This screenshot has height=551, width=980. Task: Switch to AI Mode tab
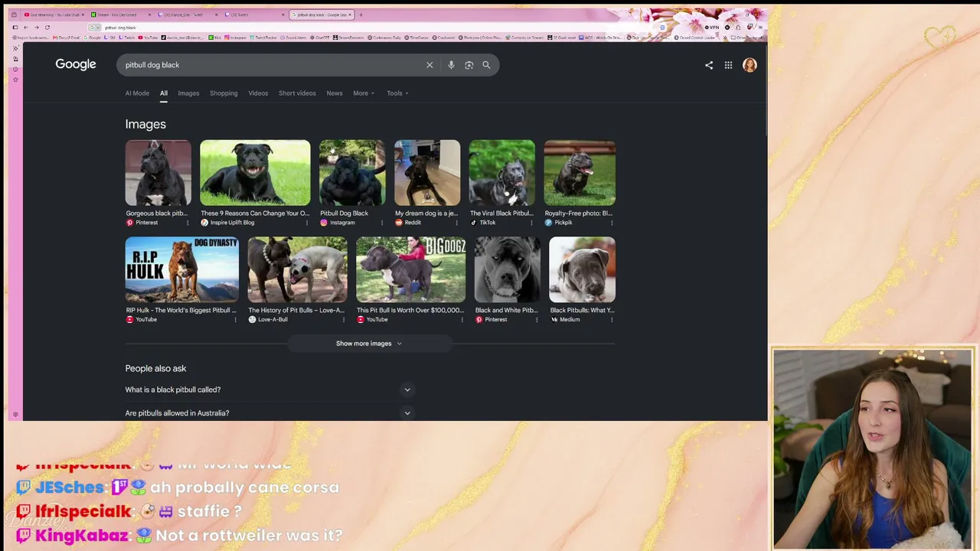coord(137,93)
